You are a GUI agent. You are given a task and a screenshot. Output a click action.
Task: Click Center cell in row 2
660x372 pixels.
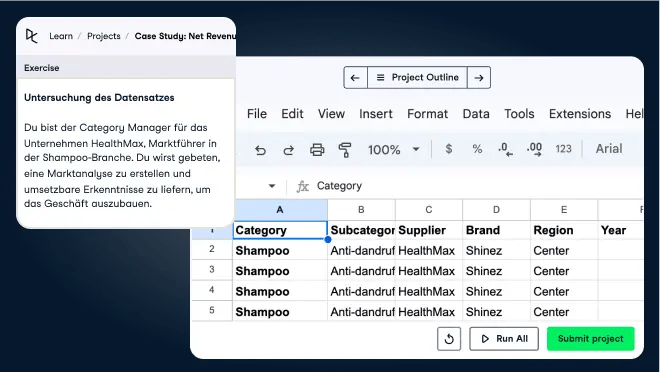click(564, 250)
